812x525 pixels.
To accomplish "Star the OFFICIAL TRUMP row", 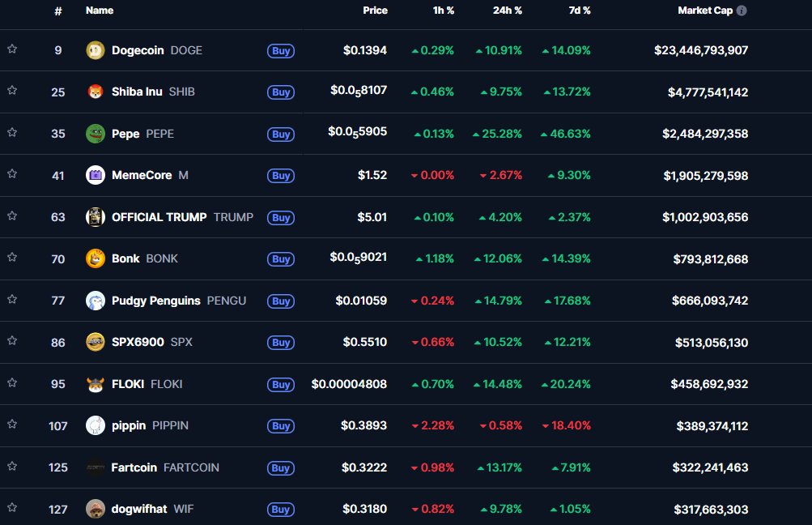I will click(12, 216).
